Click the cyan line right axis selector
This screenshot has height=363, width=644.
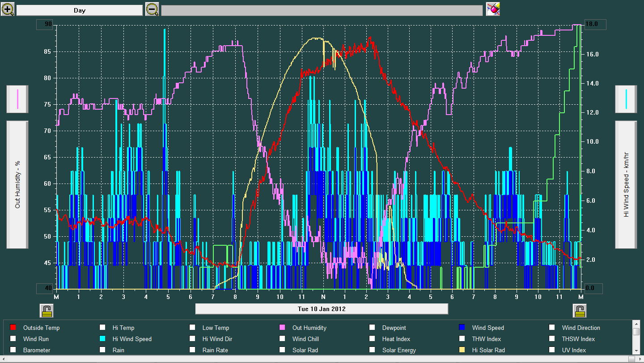coord(626,99)
